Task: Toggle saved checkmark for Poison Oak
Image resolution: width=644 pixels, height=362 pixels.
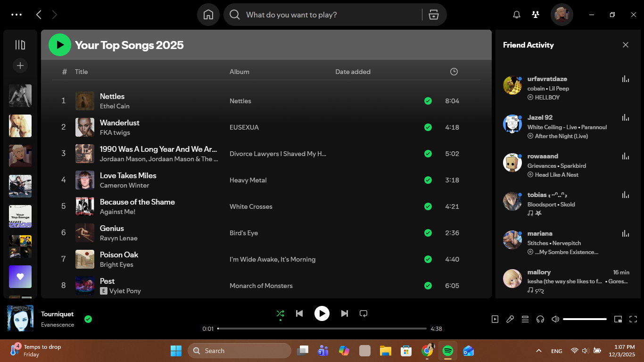Action: [428, 259]
